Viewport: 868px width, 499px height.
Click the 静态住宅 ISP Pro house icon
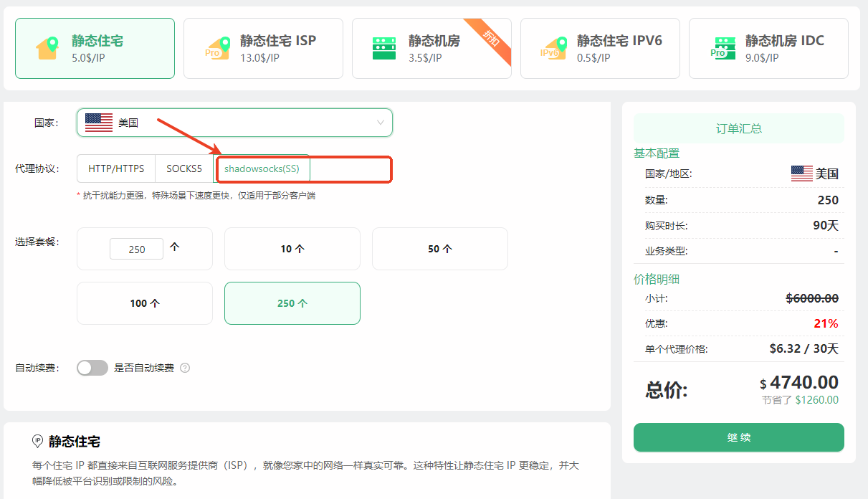(x=216, y=48)
